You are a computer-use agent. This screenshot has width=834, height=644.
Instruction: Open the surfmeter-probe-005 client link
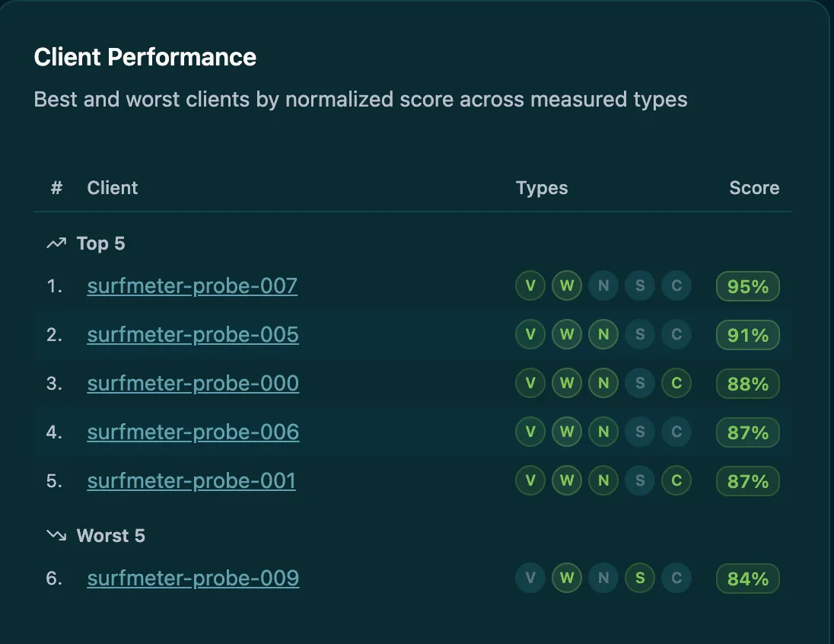pos(193,335)
